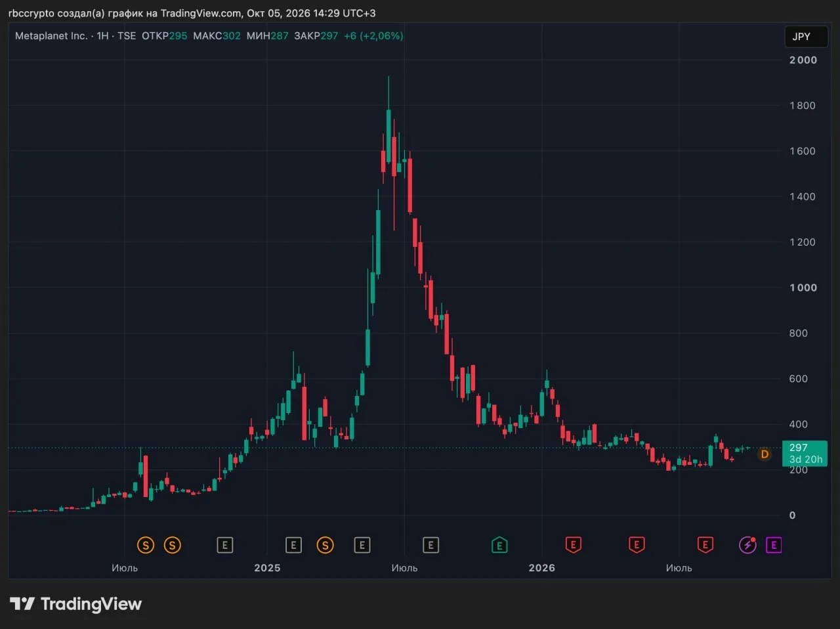Click the 400 price axis label
Viewport: 840px width, 629px height.
(x=799, y=424)
